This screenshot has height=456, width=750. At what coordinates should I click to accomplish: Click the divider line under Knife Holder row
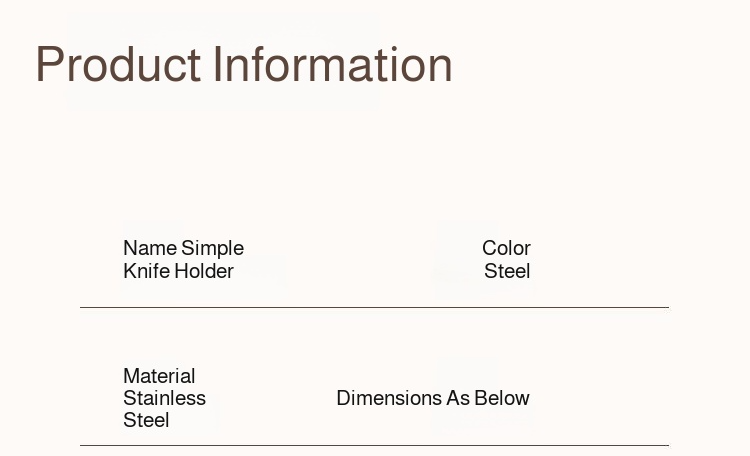374,307
